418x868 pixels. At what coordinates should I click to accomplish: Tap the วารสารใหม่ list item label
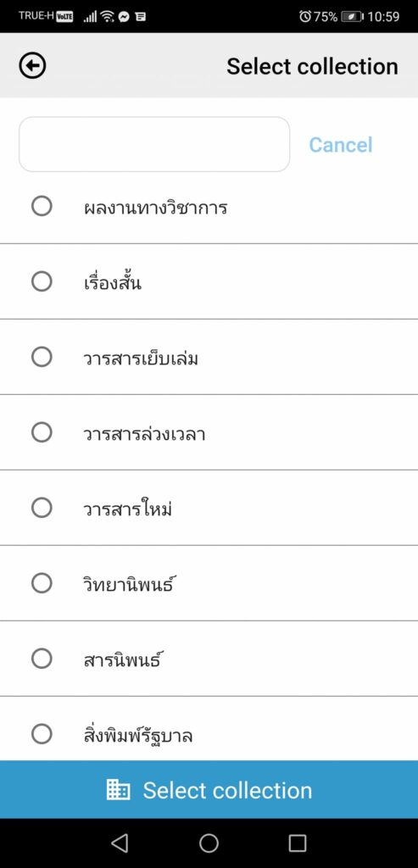point(128,509)
